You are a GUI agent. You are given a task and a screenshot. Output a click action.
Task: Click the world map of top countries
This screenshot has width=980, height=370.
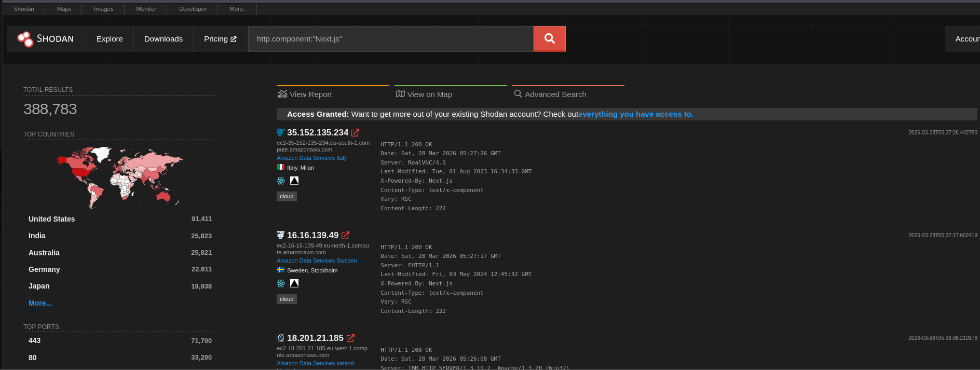pyautogui.click(x=120, y=177)
